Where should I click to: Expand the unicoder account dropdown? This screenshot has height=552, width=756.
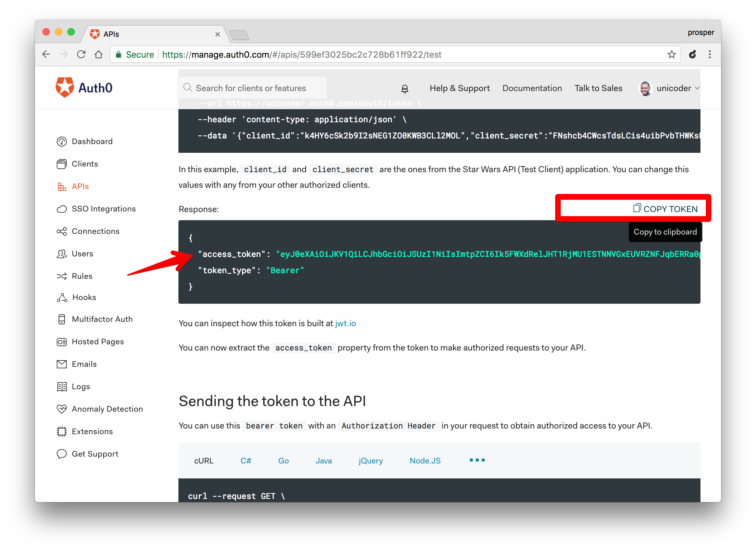tap(697, 88)
